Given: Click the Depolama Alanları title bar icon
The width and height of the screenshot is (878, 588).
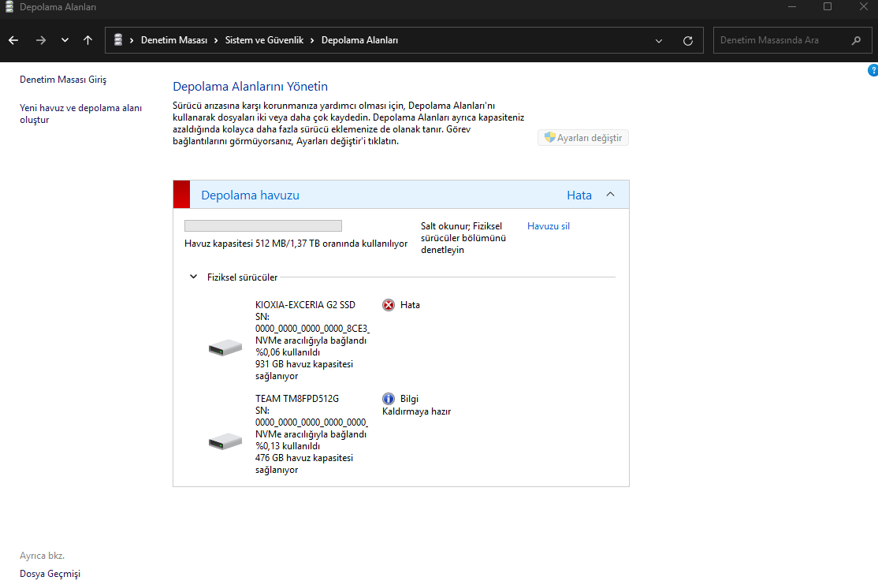Looking at the screenshot, I should click(9, 7).
